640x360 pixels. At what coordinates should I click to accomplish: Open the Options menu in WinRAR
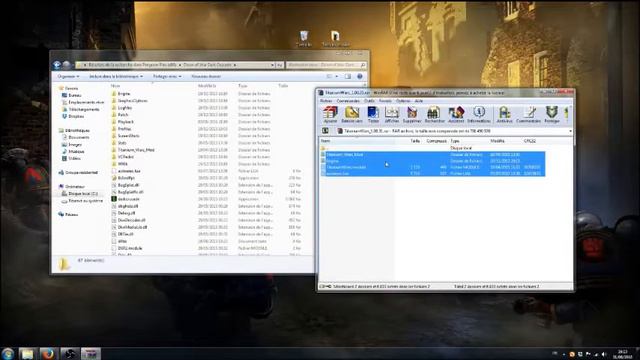(403, 101)
